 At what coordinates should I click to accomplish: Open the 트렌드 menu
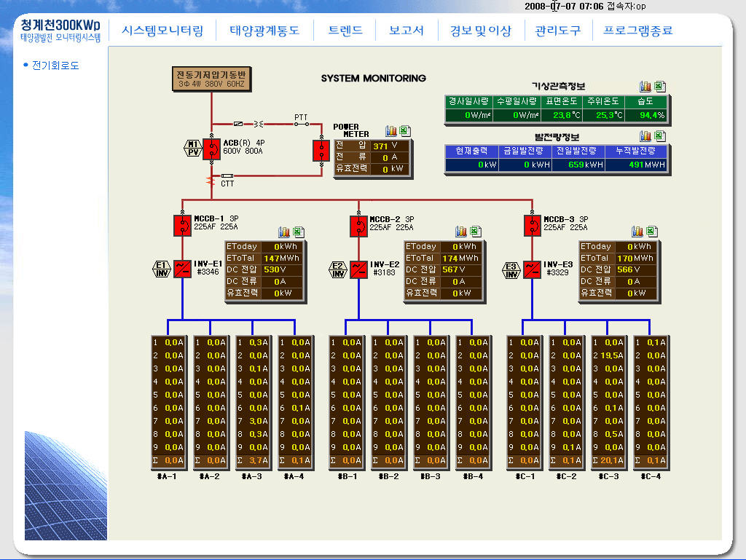point(345,31)
